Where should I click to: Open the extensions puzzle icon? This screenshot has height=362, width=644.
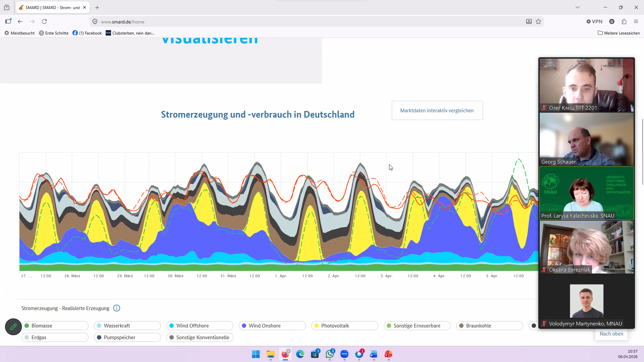point(624,21)
